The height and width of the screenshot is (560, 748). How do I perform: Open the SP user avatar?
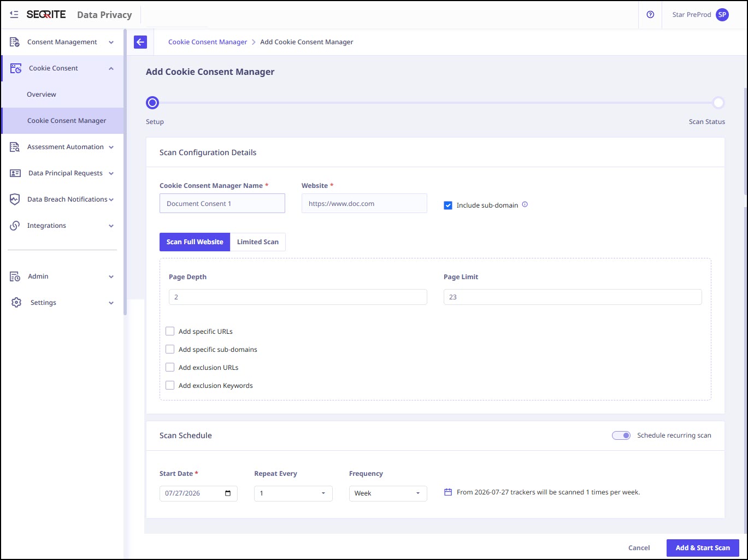(x=722, y=15)
